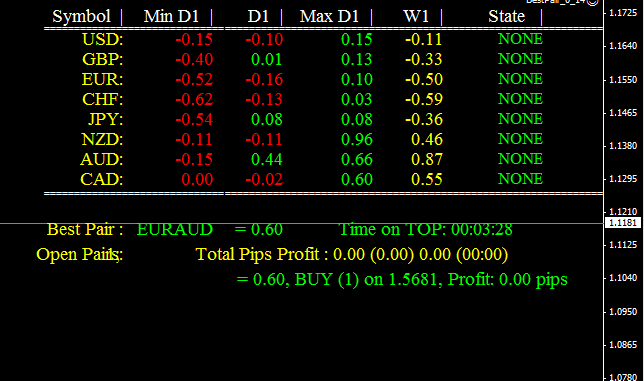Select CHF D1 value -0.13
This screenshot has height=381, width=644.
tap(264, 99)
